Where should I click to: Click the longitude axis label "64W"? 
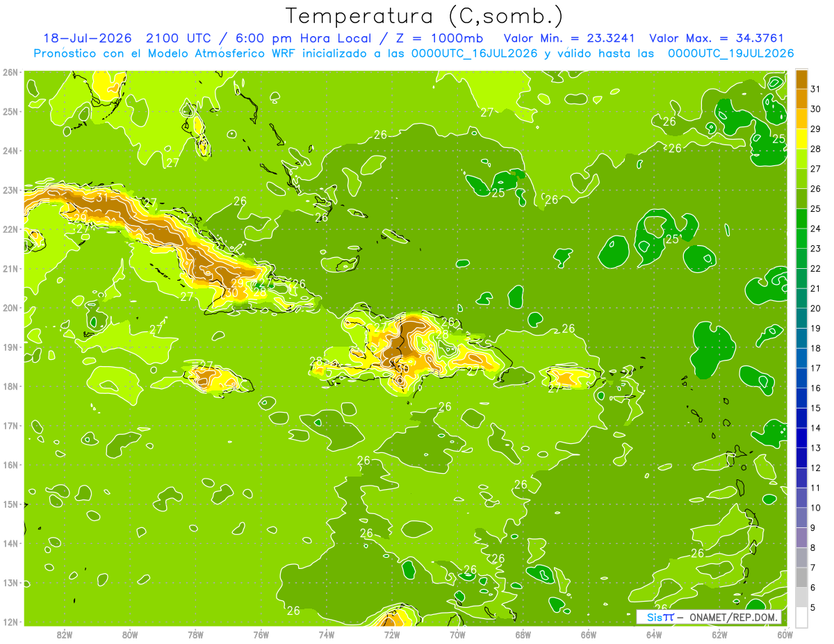tap(654, 634)
